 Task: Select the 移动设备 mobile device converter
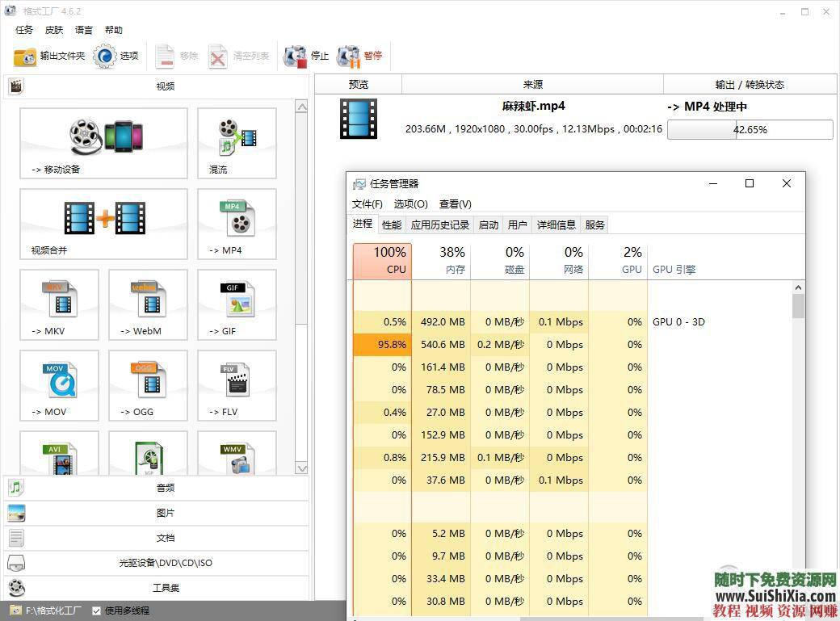(x=103, y=143)
